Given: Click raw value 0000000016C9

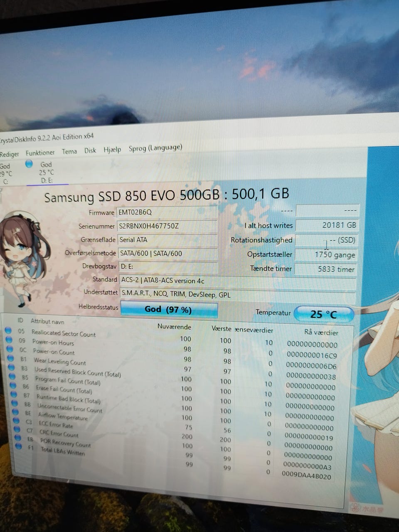Looking at the screenshot, I should point(312,355).
